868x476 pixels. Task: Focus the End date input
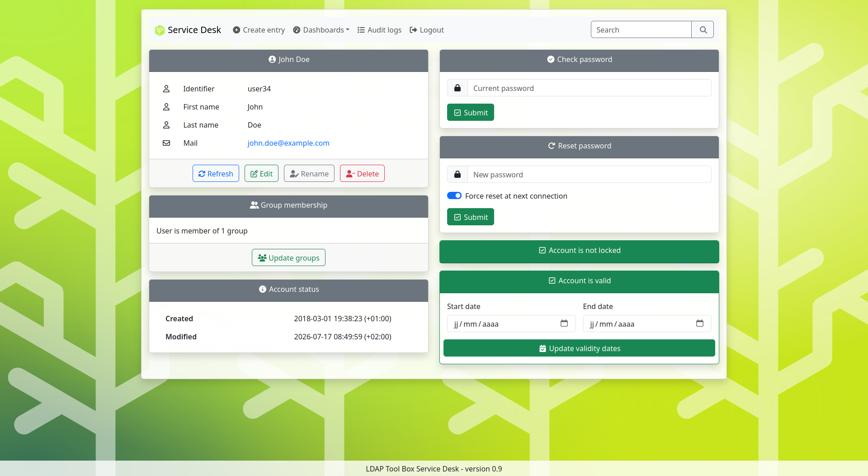point(647,324)
